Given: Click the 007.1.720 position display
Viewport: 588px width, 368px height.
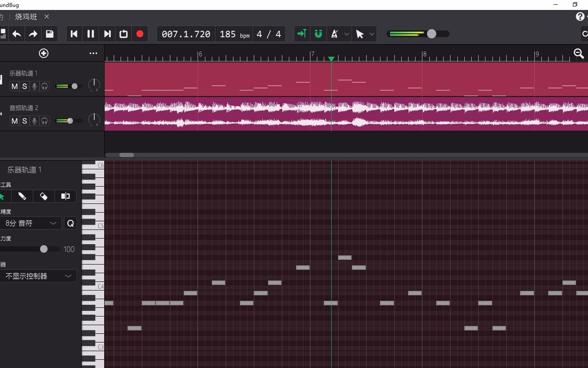Looking at the screenshot, I should point(186,34).
